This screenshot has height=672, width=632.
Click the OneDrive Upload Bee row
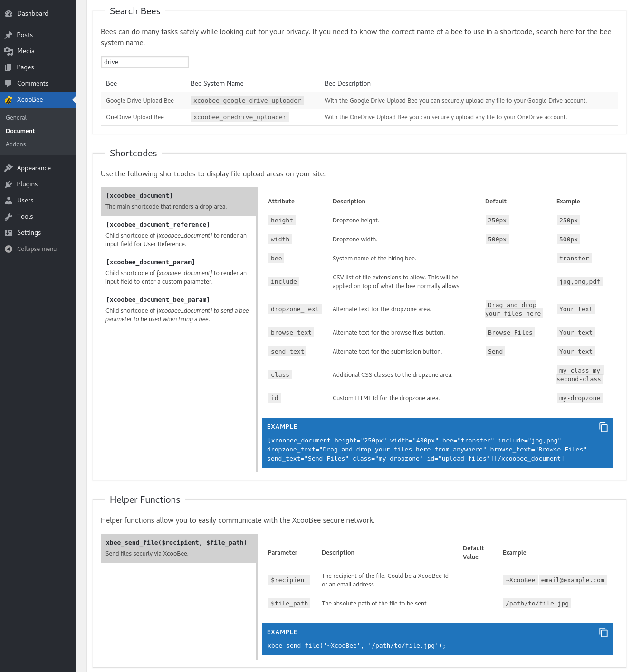(x=359, y=117)
